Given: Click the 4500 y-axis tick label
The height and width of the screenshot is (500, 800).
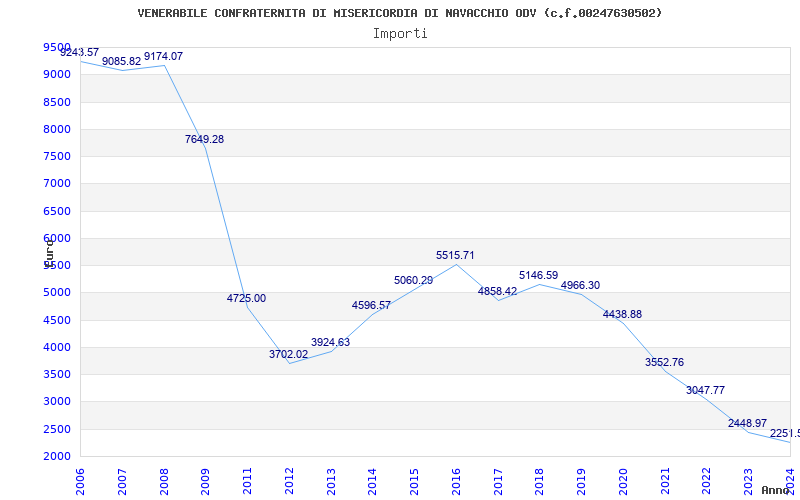Looking at the screenshot, I should click(x=57, y=320).
